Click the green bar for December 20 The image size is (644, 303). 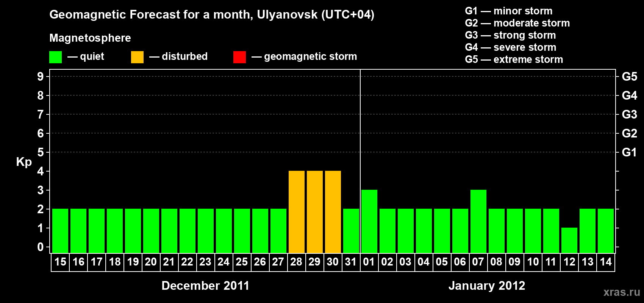click(151, 231)
